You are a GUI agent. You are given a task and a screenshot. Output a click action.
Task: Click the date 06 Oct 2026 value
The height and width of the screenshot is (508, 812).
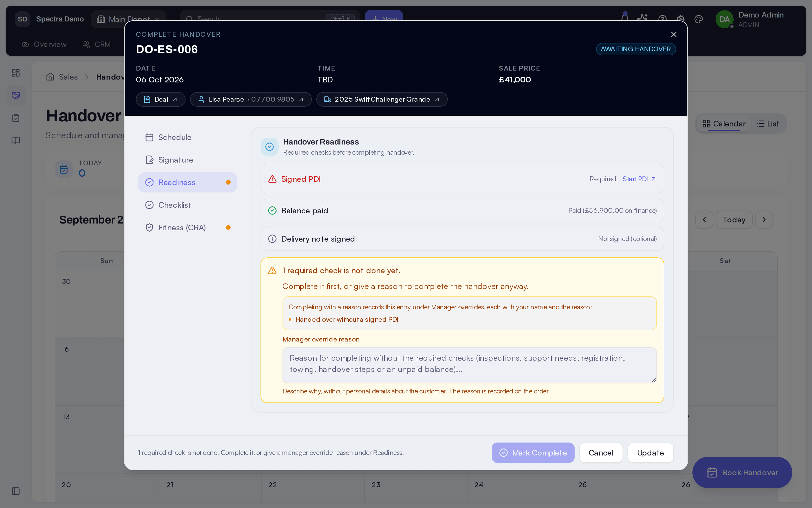click(160, 80)
